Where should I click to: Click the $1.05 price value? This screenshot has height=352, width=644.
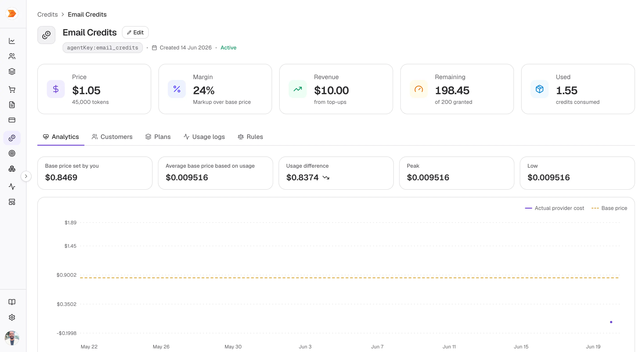pyautogui.click(x=86, y=90)
